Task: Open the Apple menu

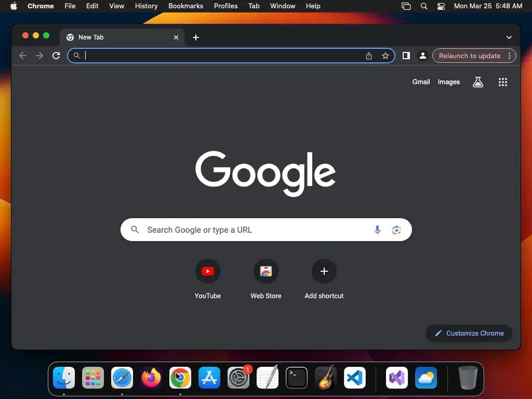Action: (14, 6)
